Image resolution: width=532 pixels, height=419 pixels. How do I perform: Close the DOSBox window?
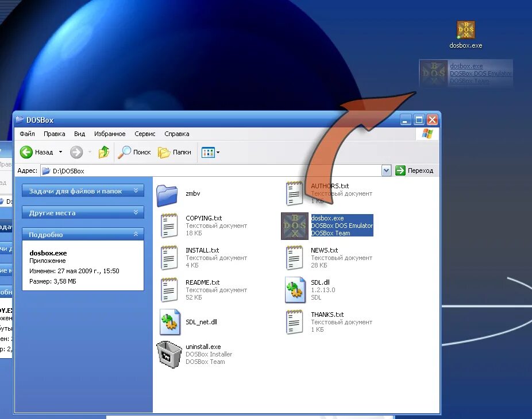(x=432, y=119)
